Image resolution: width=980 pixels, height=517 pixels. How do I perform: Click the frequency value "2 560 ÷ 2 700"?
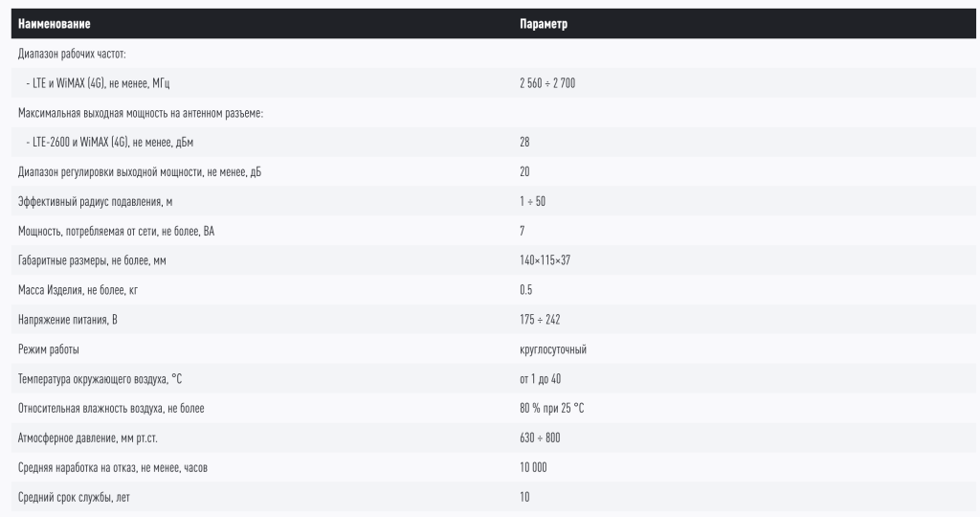(x=546, y=83)
